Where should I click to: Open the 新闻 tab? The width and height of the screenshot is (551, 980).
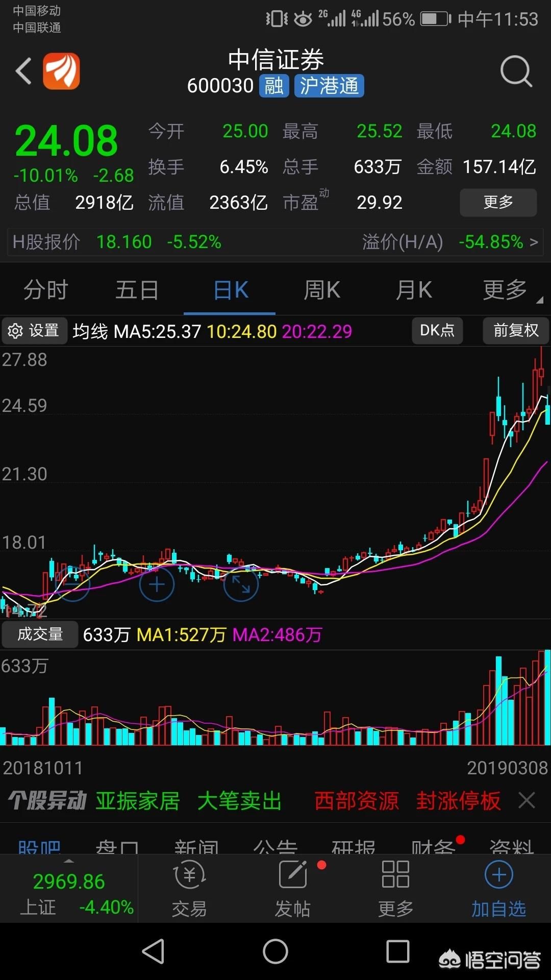point(196,847)
